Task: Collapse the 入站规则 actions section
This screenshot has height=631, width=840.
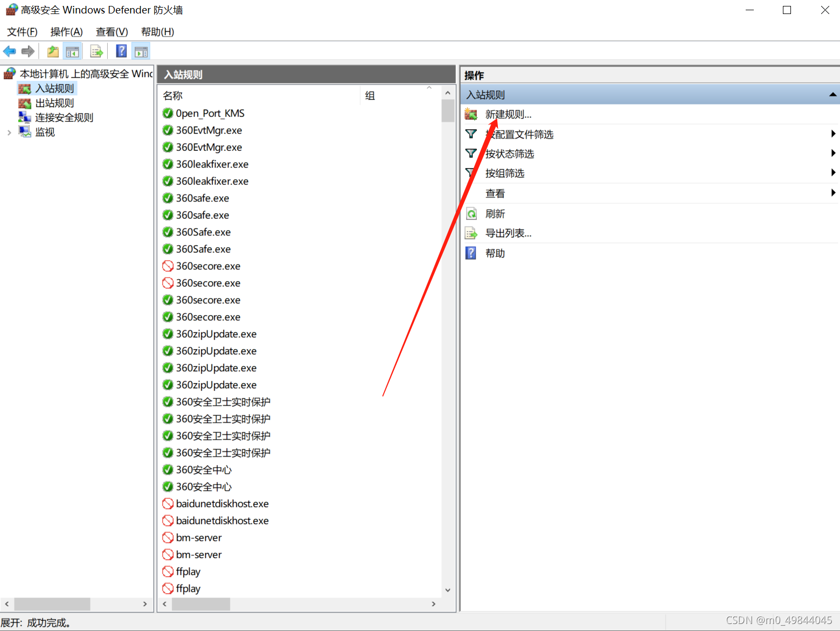Action: [832, 95]
